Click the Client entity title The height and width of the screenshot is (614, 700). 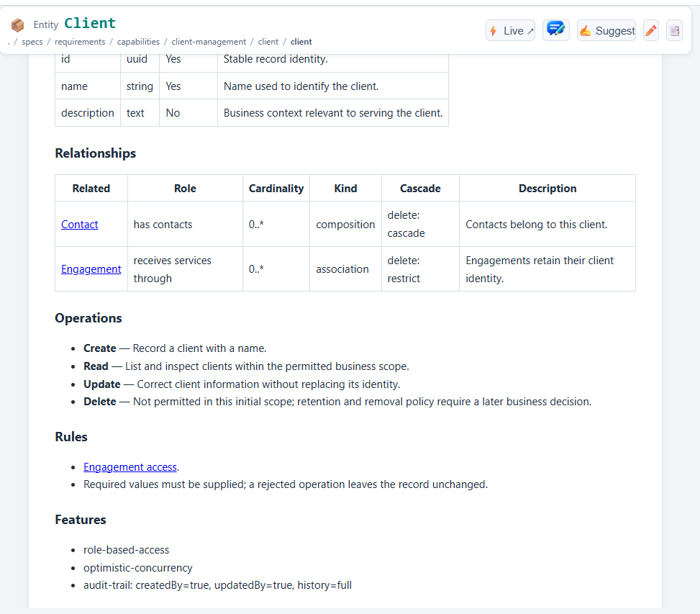click(90, 23)
